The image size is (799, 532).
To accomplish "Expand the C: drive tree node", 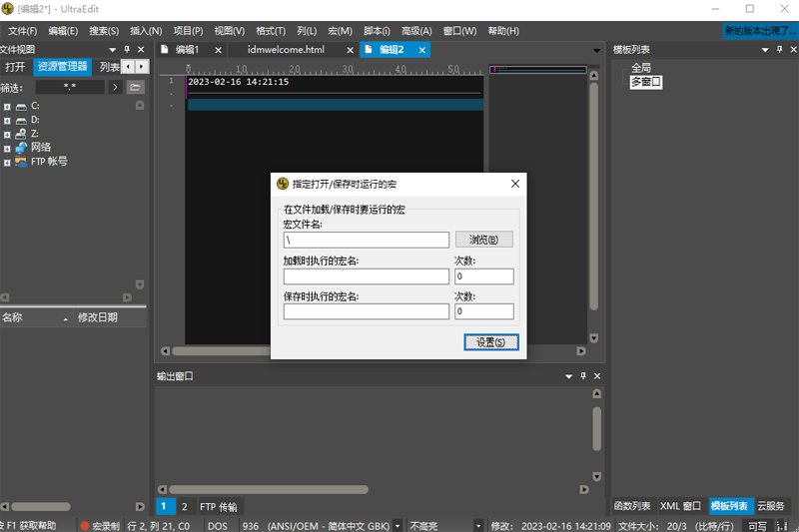I will coord(7,106).
